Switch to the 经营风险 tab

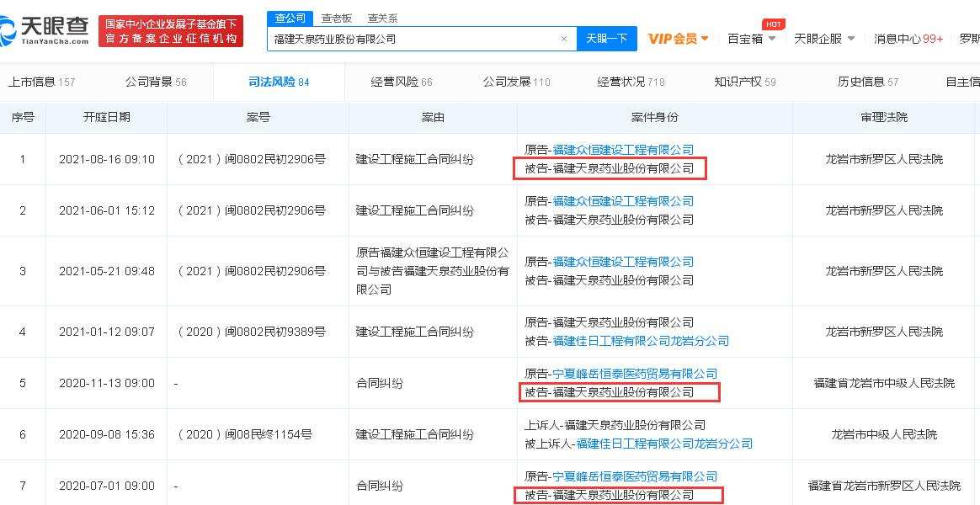402,82
